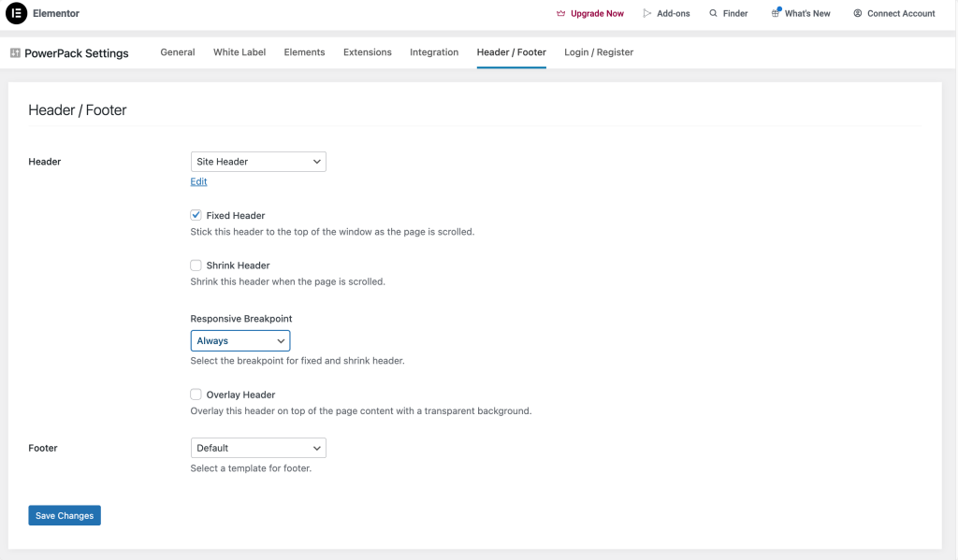Click the Footer field label
Viewport: 958px width, 560px height.
coord(43,448)
